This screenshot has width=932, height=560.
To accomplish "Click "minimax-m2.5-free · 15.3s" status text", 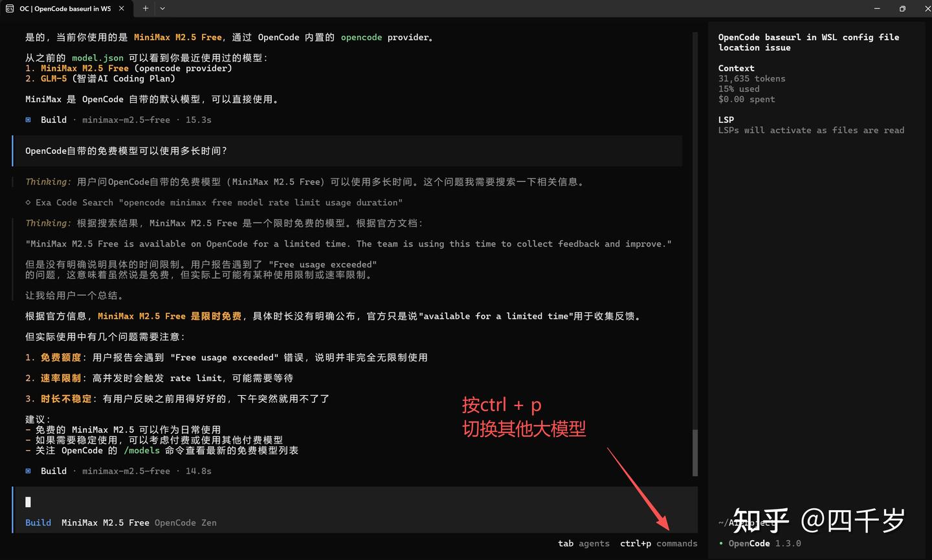I will coord(147,120).
